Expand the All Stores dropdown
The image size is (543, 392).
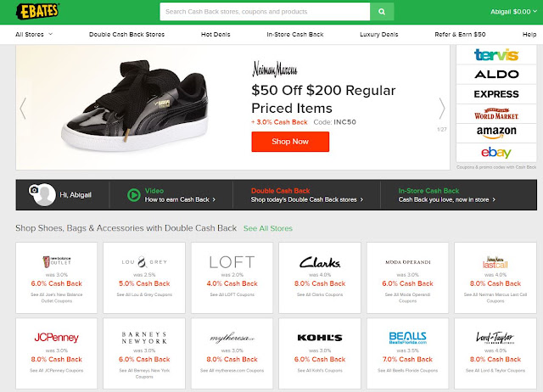pos(34,34)
